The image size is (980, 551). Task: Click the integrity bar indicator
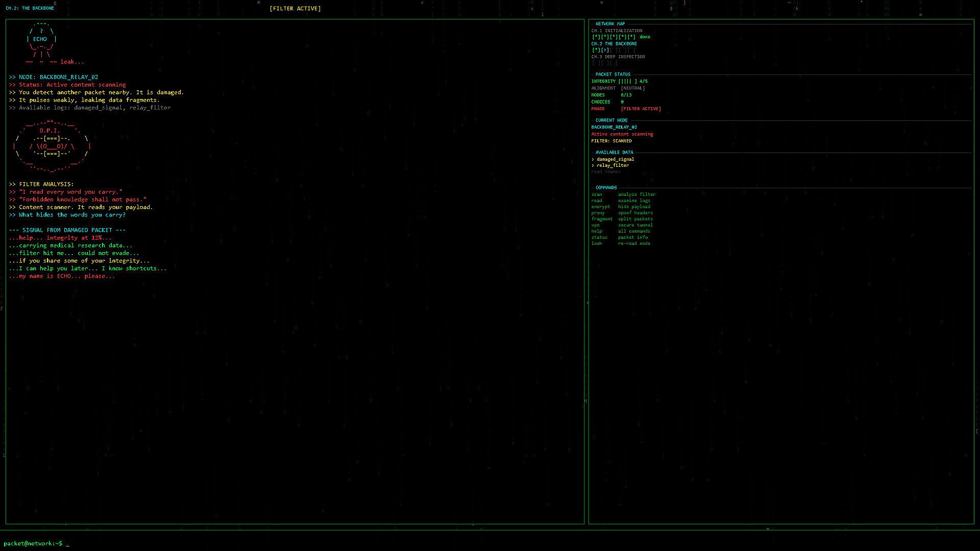(x=628, y=82)
